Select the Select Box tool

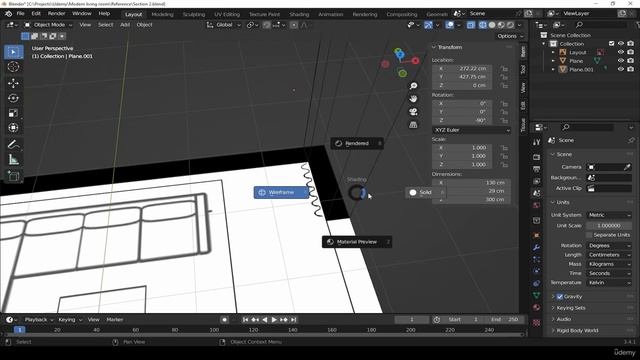tap(13, 52)
